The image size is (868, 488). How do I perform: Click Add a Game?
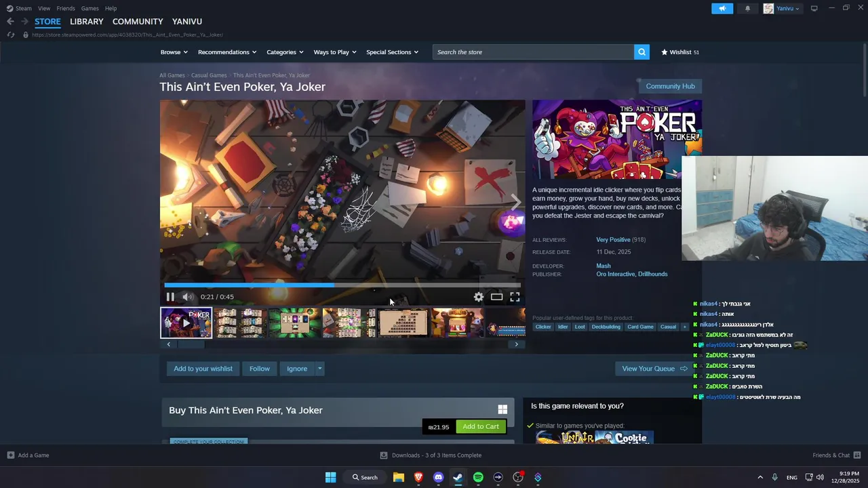coord(28,455)
